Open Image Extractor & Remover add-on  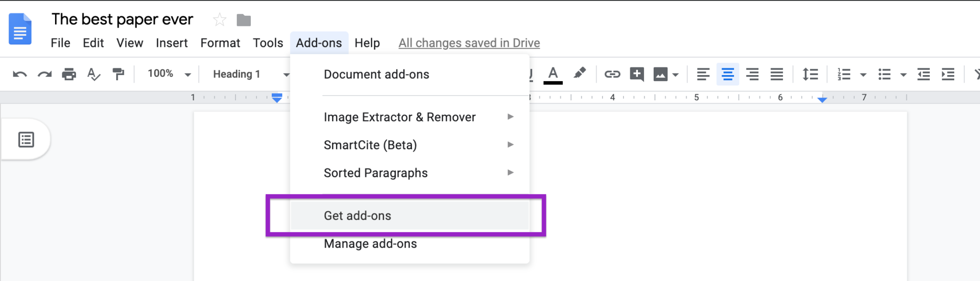pyautogui.click(x=410, y=117)
